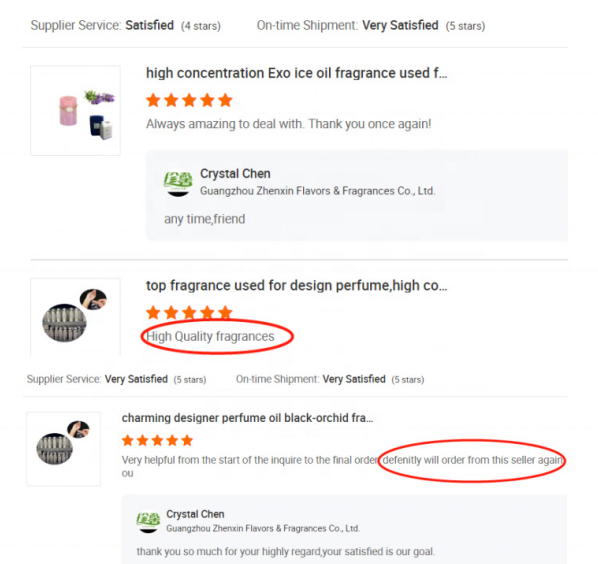Click the five-star rating of Exo ice oil review
This screenshot has width=598, height=564.
point(189,100)
